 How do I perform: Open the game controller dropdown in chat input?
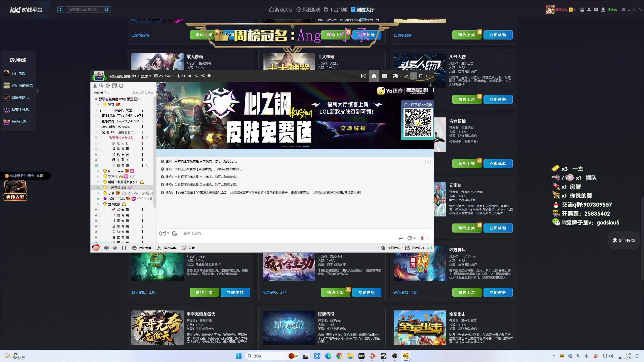pos(164,233)
